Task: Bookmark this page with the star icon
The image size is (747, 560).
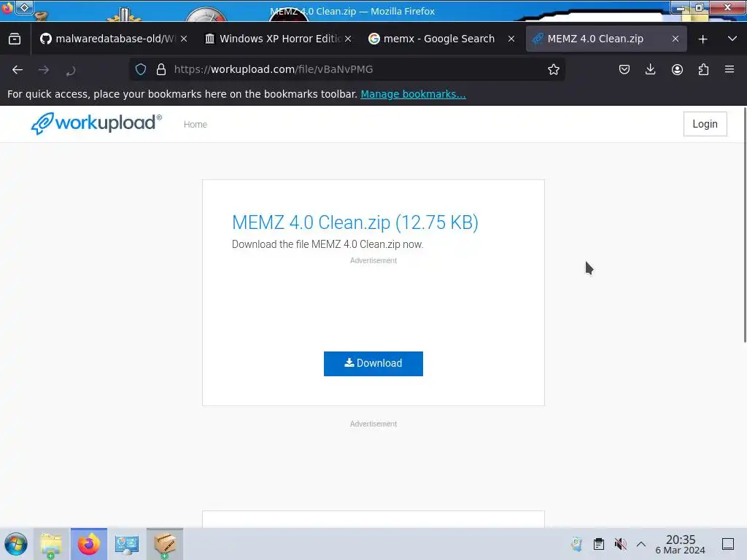Action: tap(554, 69)
